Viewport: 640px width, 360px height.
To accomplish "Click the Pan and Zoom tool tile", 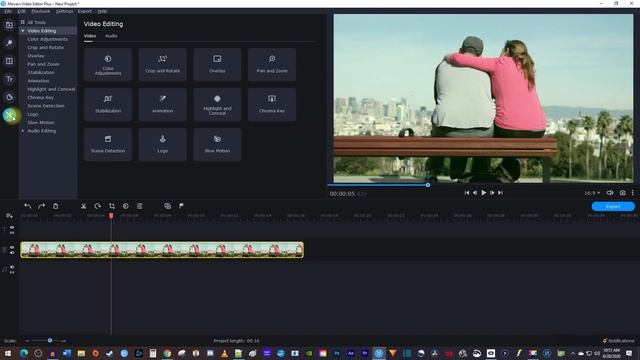I will [272, 64].
